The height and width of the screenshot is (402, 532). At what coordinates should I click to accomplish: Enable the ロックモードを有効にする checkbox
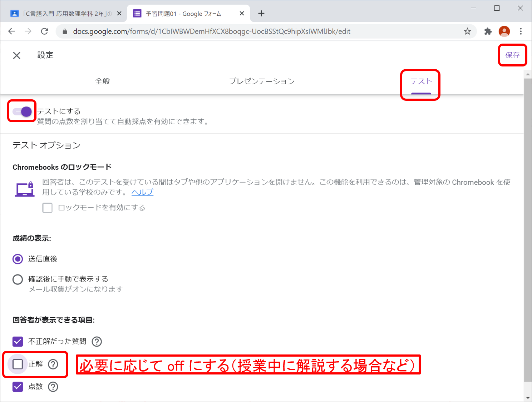click(x=47, y=208)
